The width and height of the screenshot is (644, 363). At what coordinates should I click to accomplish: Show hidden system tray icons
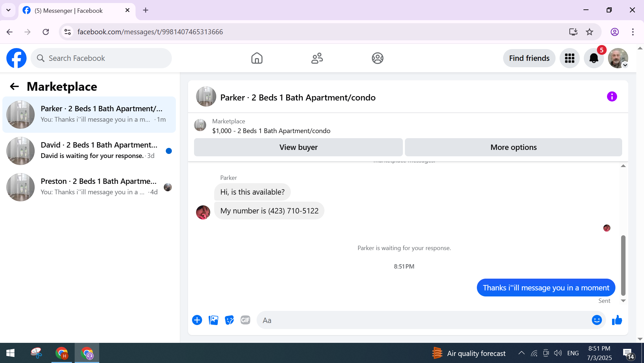point(521,353)
